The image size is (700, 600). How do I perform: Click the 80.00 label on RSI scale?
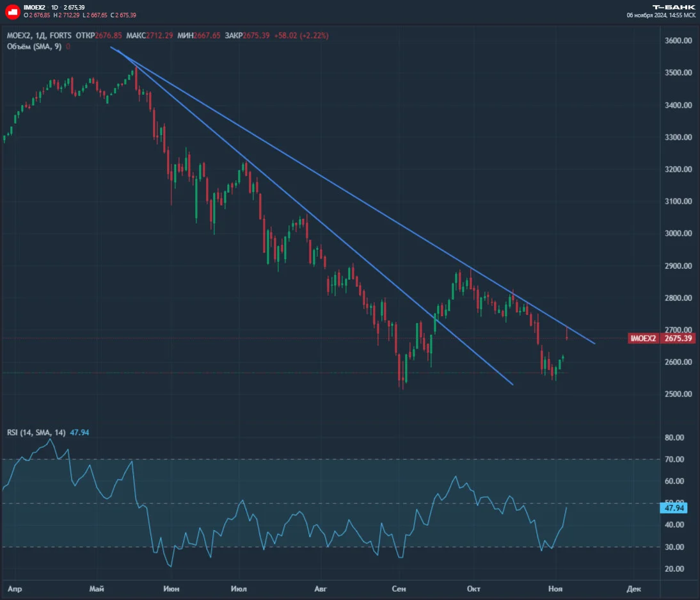click(674, 437)
